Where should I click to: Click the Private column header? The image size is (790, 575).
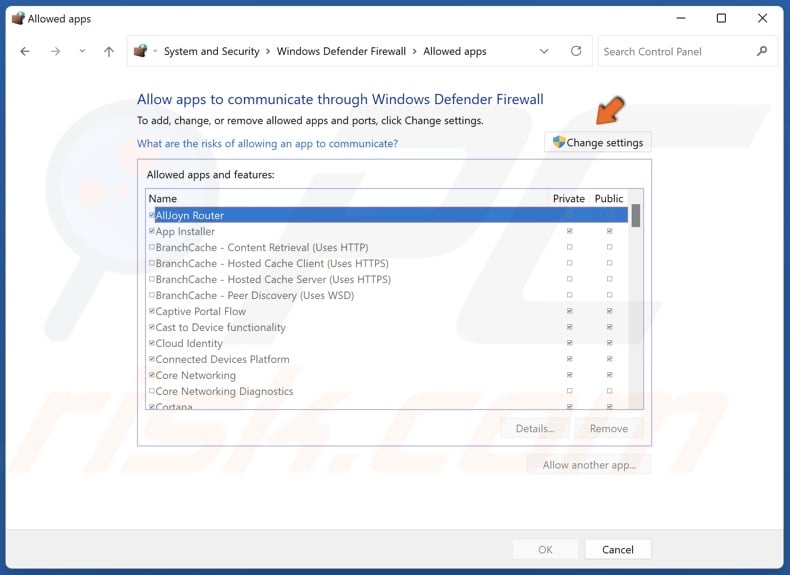(569, 199)
